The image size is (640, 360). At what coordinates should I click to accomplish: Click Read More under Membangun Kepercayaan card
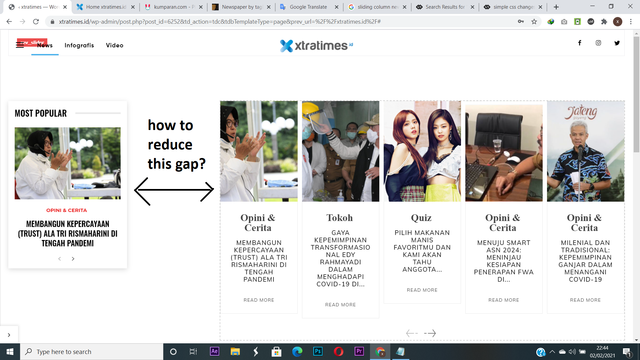[259, 300]
